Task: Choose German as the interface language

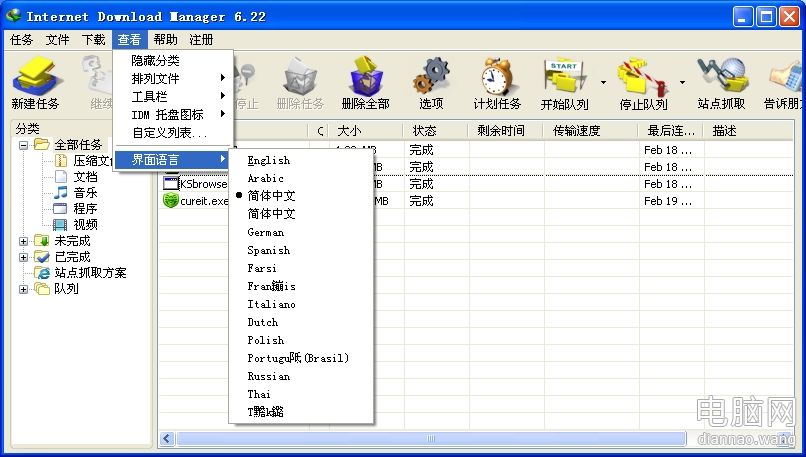Action: [x=266, y=232]
